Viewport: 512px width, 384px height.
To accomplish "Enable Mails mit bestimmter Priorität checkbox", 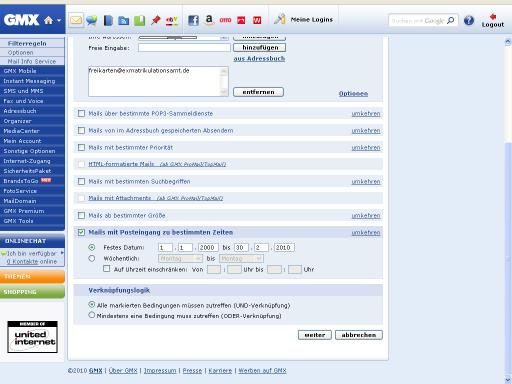I will [81, 147].
